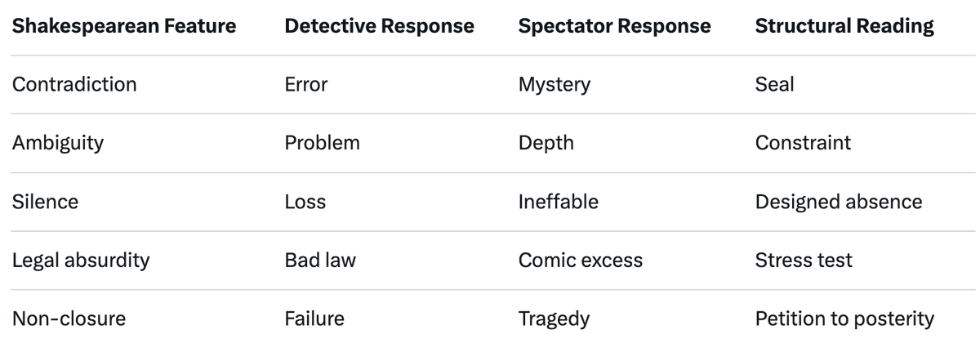Click the Designed absence cell
980x343 pixels.
point(839,201)
